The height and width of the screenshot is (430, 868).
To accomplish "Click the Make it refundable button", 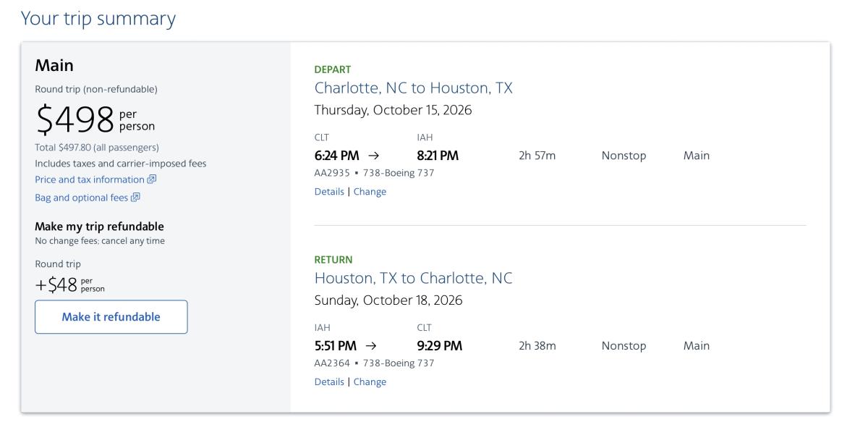I will point(111,317).
